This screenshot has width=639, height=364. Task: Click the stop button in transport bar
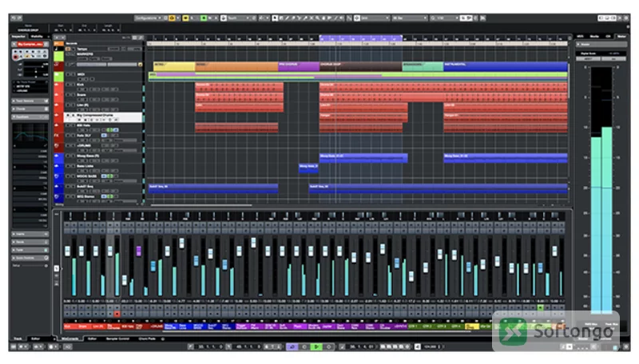pos(304,347)
